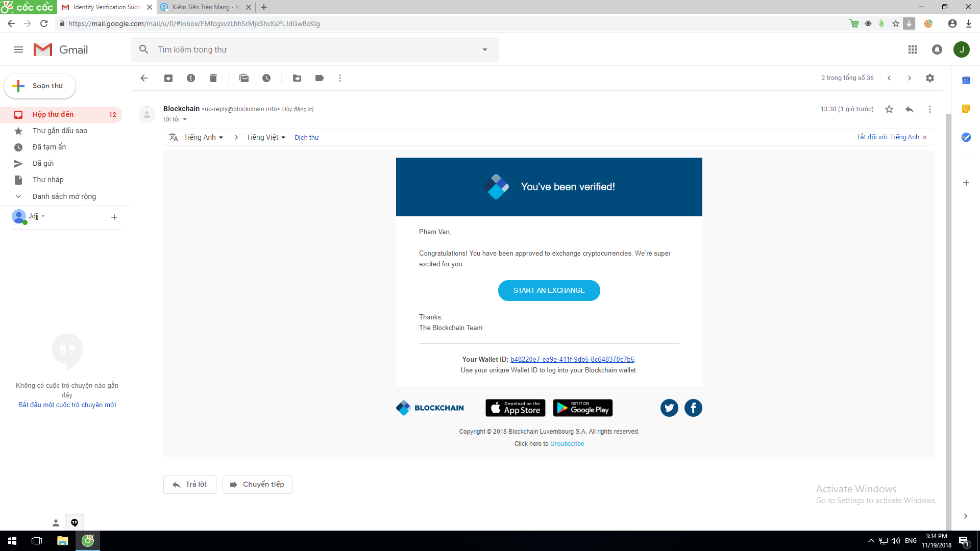This screenshot has width=980, height=551.
Task: Toggle the main menu hamburger button
Action: tap(18, 49)
